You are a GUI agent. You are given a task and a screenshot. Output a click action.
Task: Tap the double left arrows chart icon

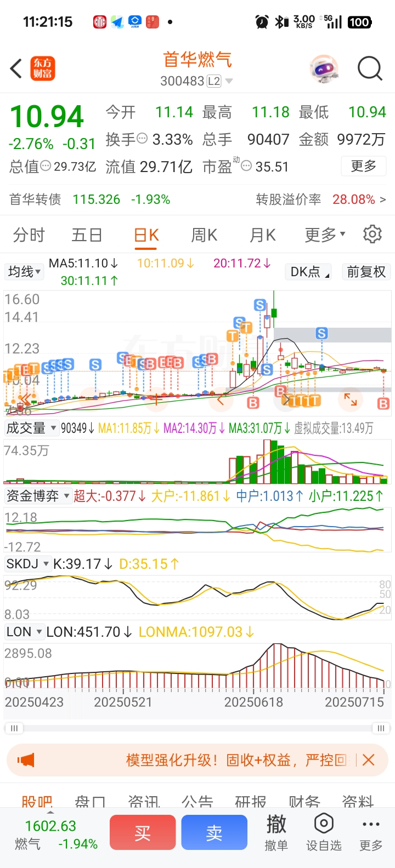click(25, 399)
